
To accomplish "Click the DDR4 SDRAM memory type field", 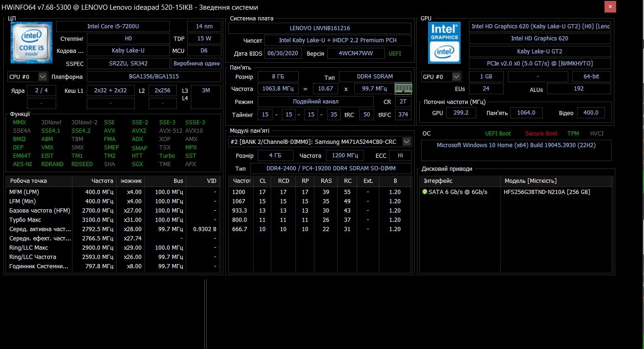I will pos(375,77).
